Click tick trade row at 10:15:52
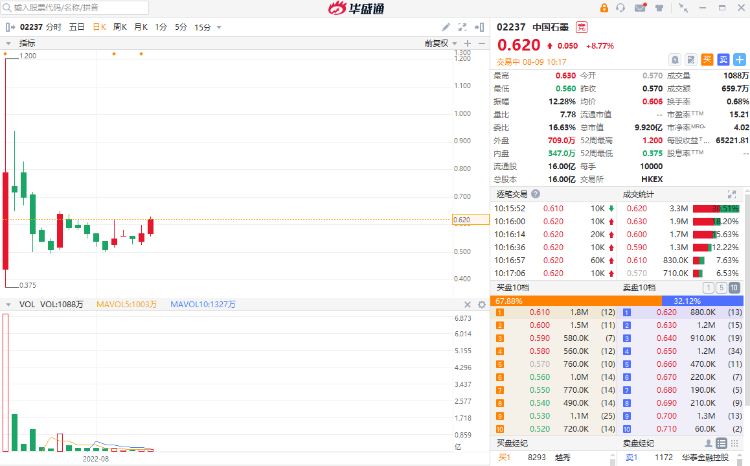 tap(554, 209)
